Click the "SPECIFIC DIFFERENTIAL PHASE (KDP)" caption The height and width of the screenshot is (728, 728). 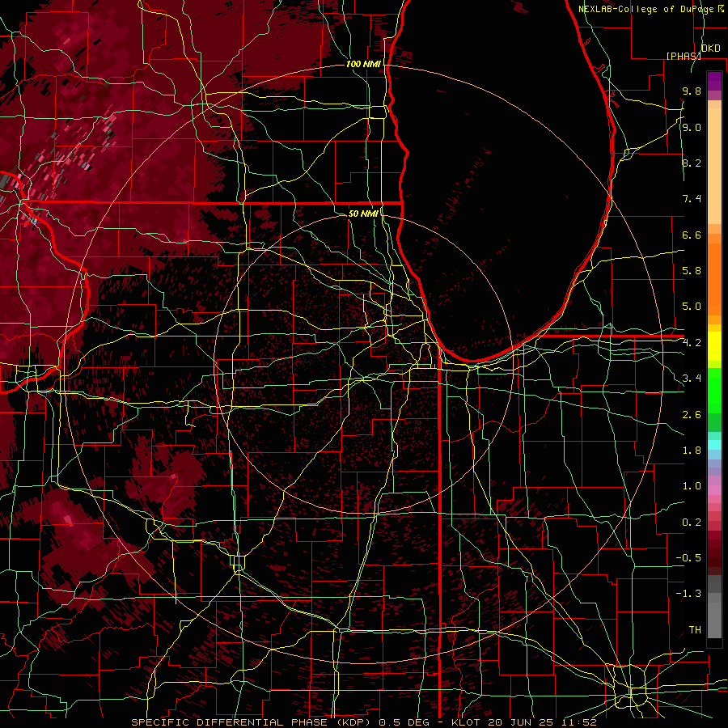click(252, 722)
